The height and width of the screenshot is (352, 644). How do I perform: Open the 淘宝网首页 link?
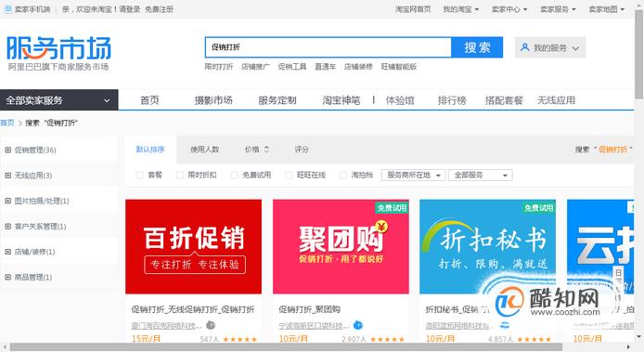click(x=413, y=9)
